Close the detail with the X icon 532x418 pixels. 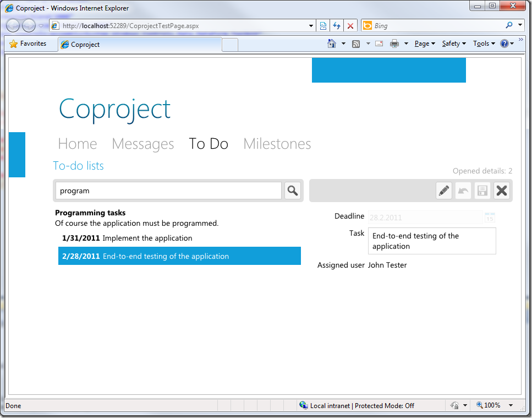(502, 191)
